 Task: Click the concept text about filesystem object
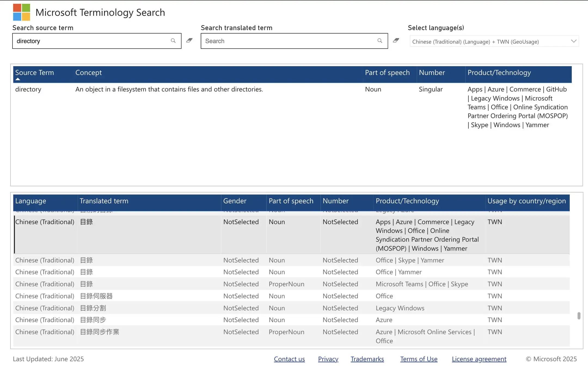(x=169, y=90)
